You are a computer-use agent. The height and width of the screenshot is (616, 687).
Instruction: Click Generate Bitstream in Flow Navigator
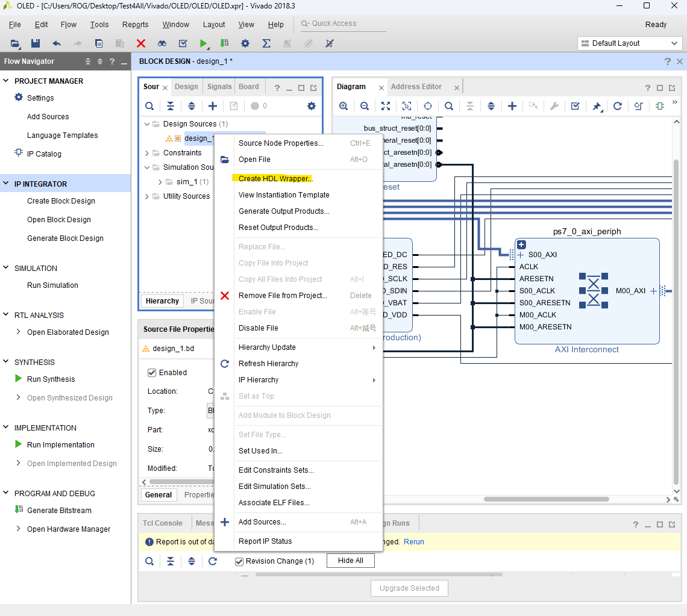59,511
